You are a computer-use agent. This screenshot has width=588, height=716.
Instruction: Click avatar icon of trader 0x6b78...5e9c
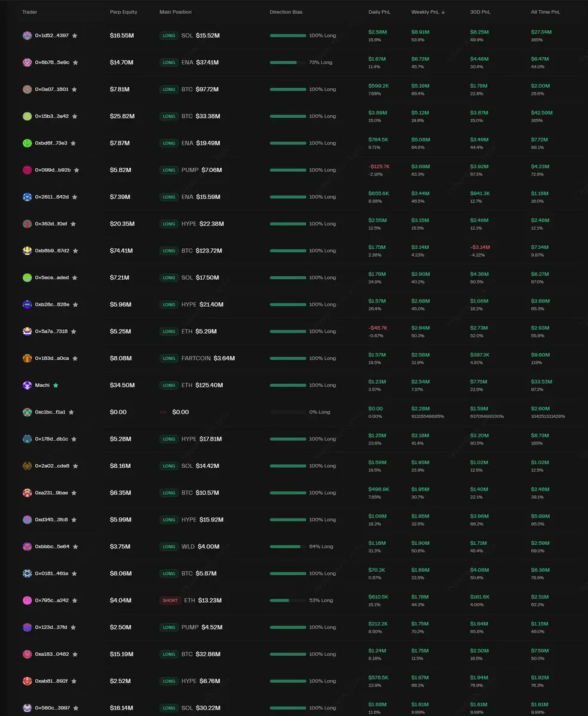tap(27, 63)
